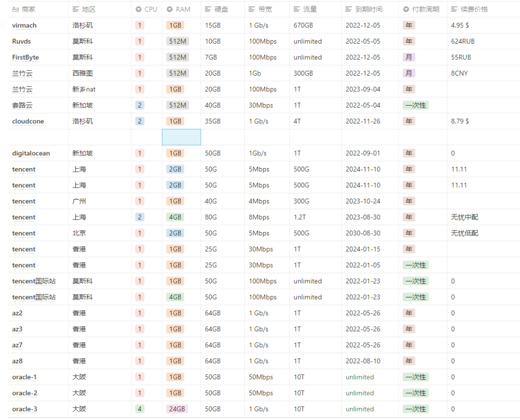Select the highlighted empty RAM cell
This screenshot has height=420, width=520.
(x=181, y=137)
